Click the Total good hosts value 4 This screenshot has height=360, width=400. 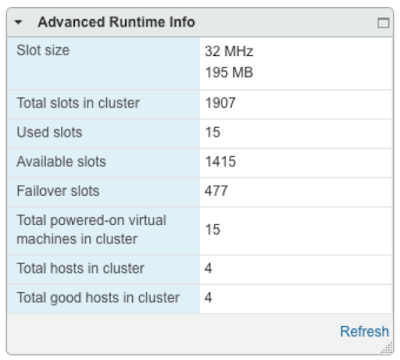[x=208, y=298]
